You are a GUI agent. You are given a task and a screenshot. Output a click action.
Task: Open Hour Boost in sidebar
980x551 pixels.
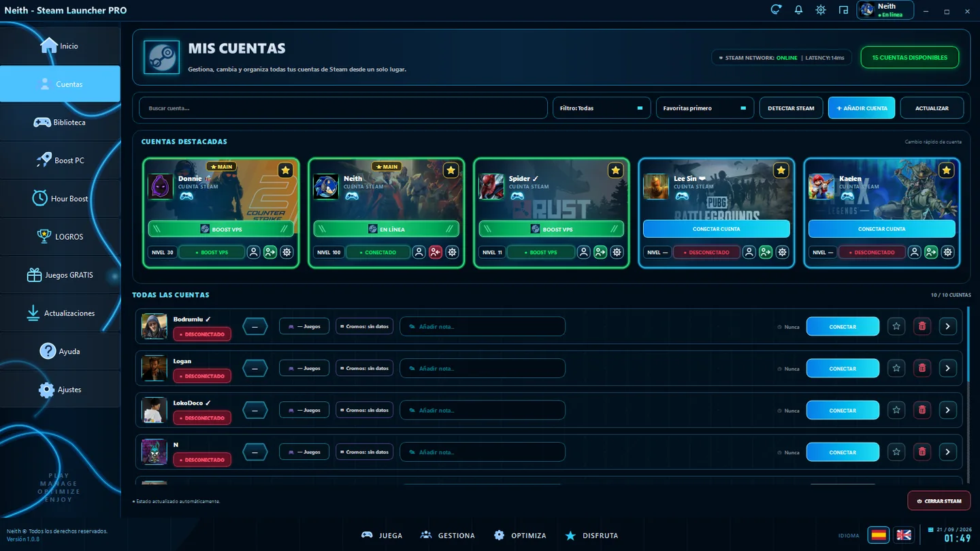60,198
